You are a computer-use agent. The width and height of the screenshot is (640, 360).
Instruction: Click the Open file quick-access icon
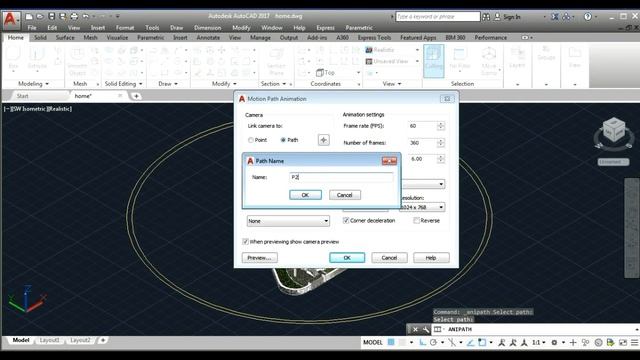tap(40, 16)
